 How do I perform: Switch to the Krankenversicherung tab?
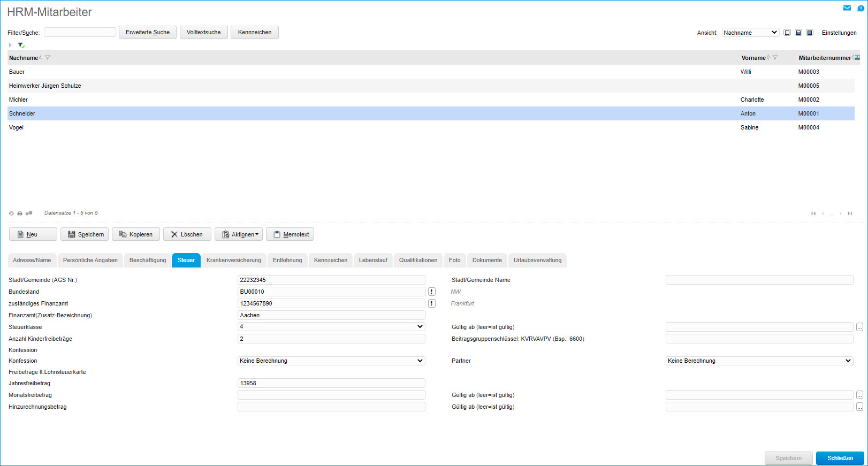click(x=234, y=260)
